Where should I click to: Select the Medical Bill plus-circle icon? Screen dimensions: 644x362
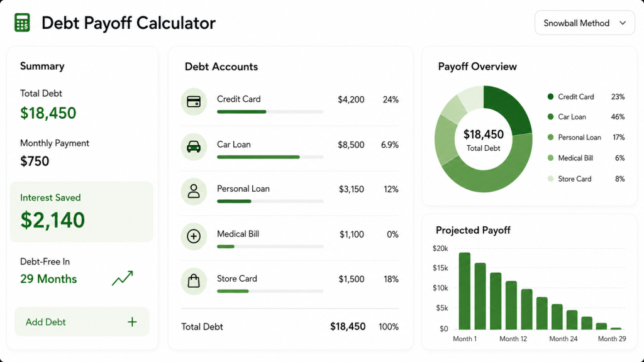pos(194,236)
